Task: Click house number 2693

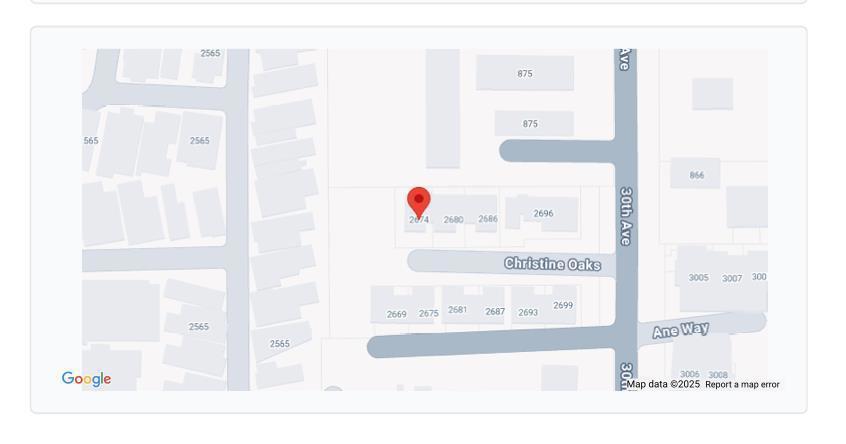Action: 528,312
